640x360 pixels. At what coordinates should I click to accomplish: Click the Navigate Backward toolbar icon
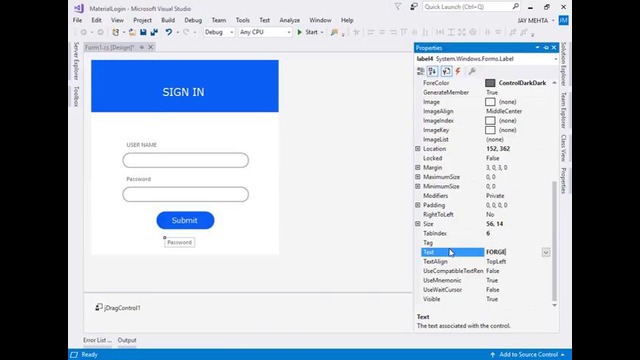84,32
